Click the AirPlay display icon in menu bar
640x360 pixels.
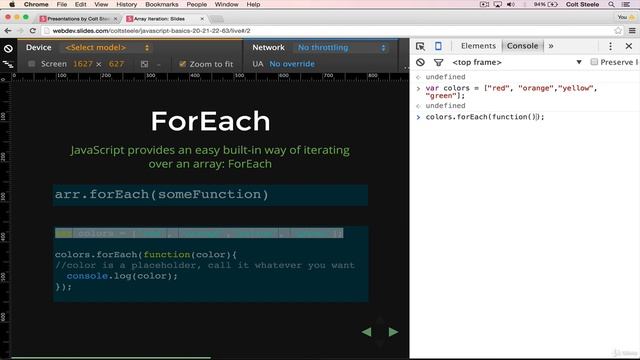[498, 4]
